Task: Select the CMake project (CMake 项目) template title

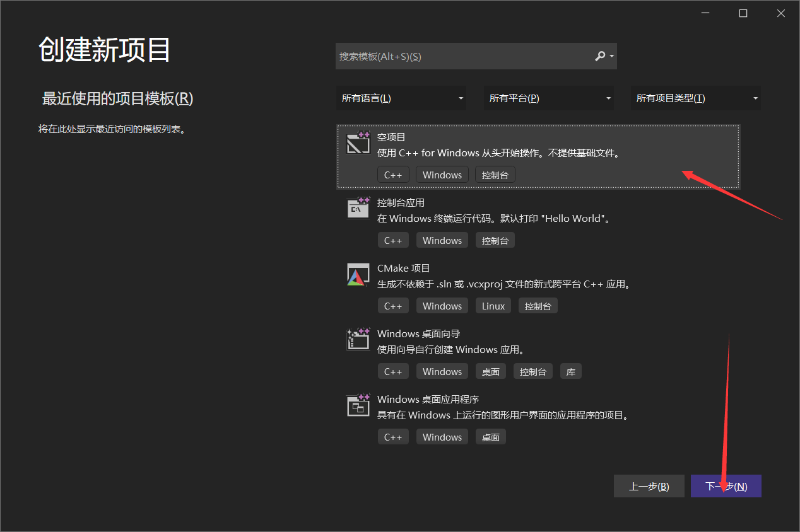Action: pos(404,268)
